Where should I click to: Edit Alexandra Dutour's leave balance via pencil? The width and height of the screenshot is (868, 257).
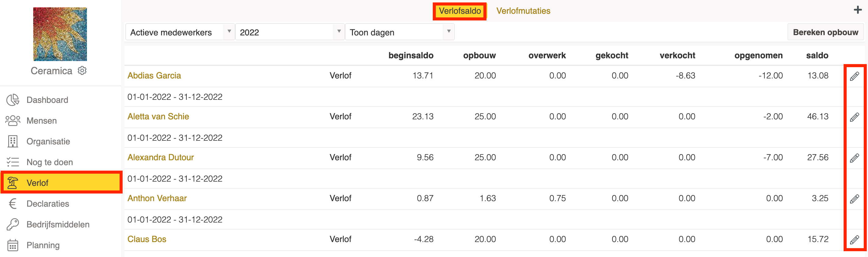pyautogui.click(x=854, y=158)
